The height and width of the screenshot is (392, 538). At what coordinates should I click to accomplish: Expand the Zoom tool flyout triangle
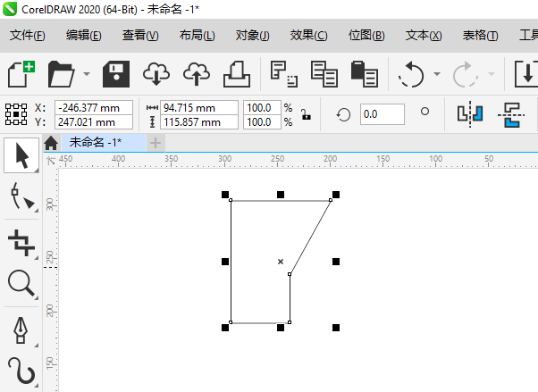[x=37, y=298]
